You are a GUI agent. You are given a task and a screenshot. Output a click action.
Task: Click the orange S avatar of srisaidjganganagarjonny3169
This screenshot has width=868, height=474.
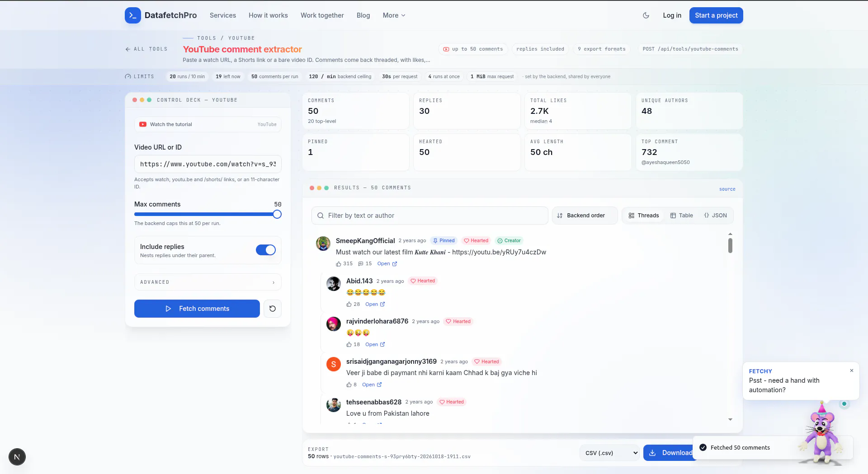coord(334,364)
